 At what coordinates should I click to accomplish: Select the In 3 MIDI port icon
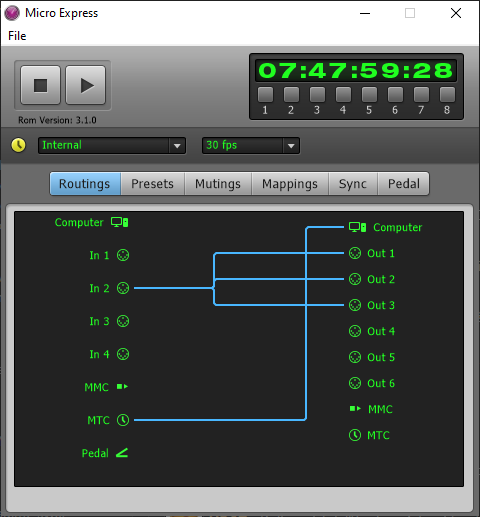point(123,321)
